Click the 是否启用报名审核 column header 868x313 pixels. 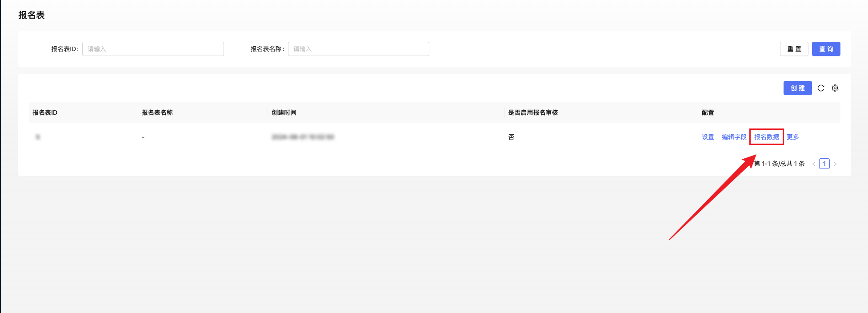[533, 112]
